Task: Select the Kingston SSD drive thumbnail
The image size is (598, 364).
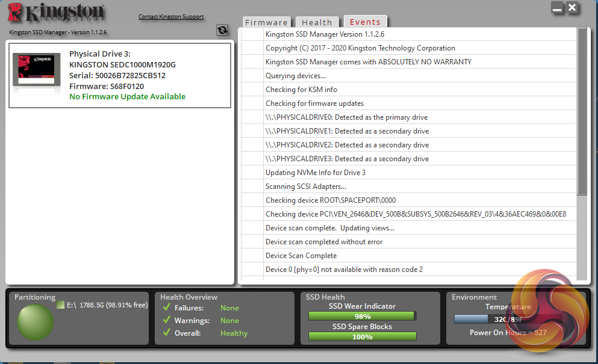Action: tap(37, 70)
